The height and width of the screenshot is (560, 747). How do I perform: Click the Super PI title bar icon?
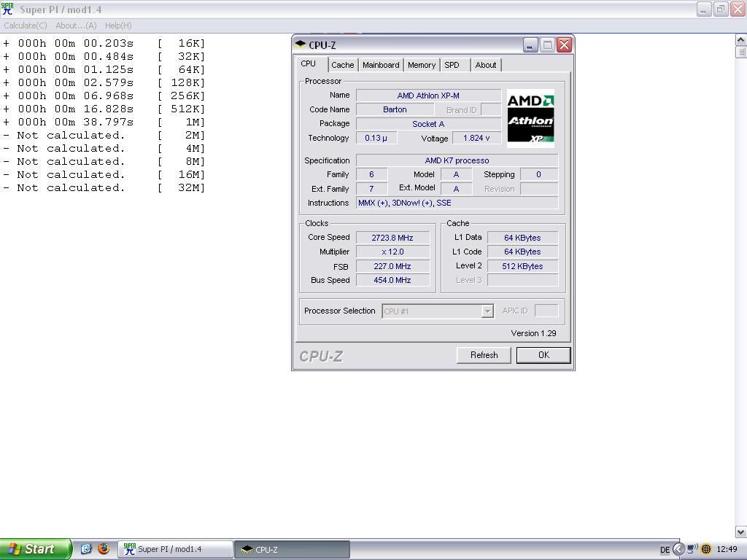(7, 9)
